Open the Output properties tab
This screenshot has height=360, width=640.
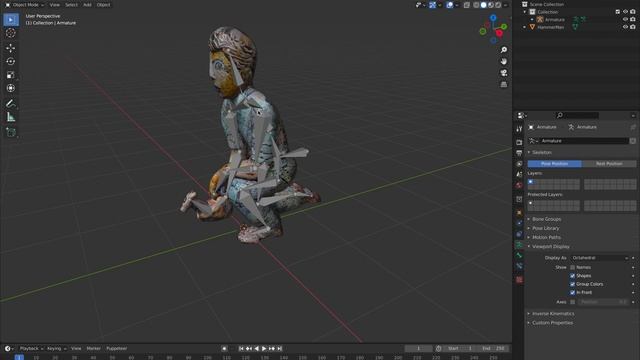(x=519, y=153)
